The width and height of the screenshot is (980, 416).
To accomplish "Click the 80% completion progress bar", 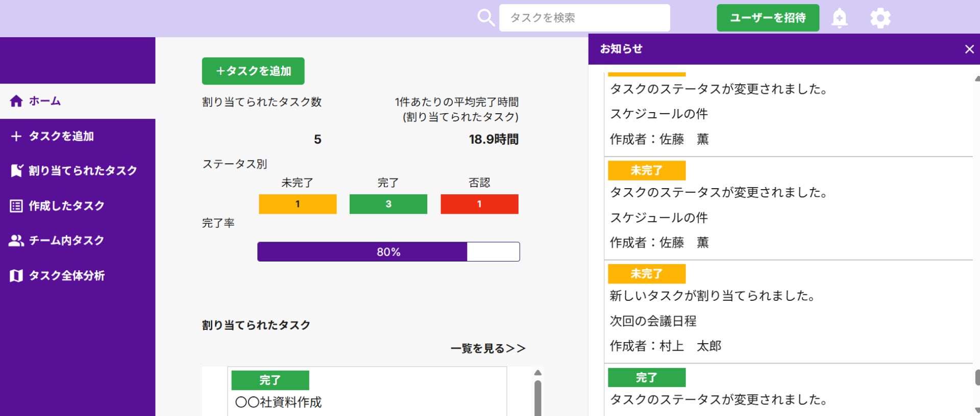I will 388,252.
